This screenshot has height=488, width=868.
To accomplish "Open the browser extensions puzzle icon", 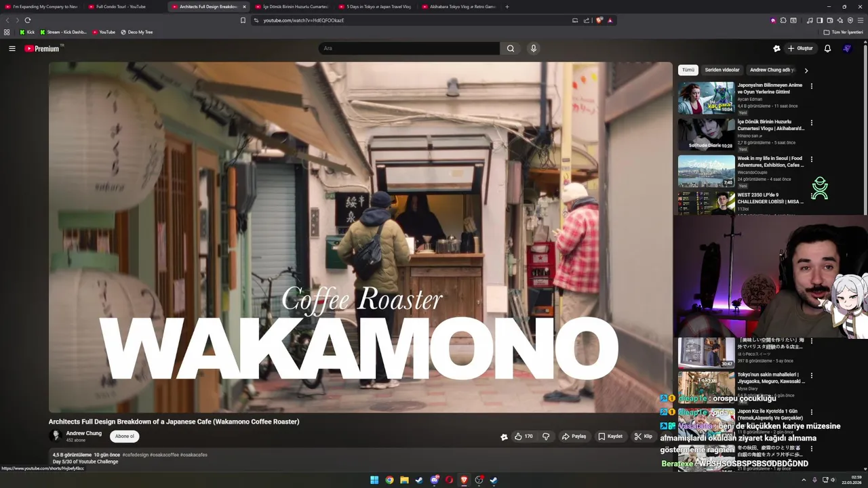I will click(783, 20).
